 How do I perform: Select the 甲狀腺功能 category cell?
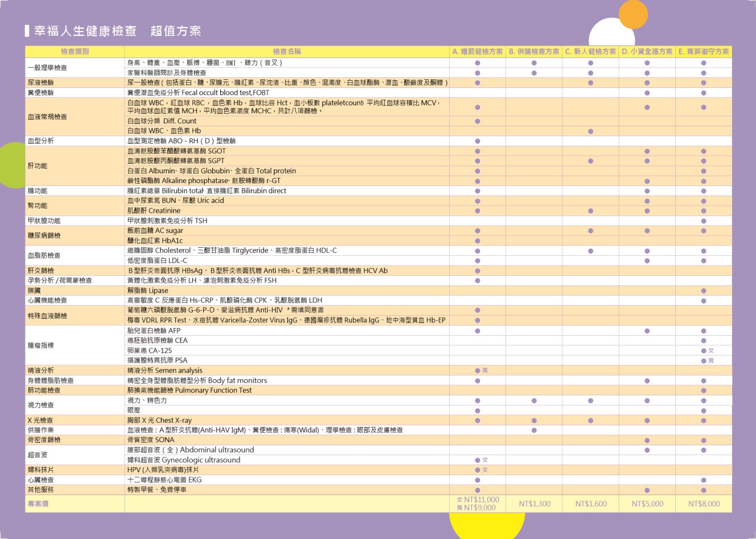click(75, 221)
